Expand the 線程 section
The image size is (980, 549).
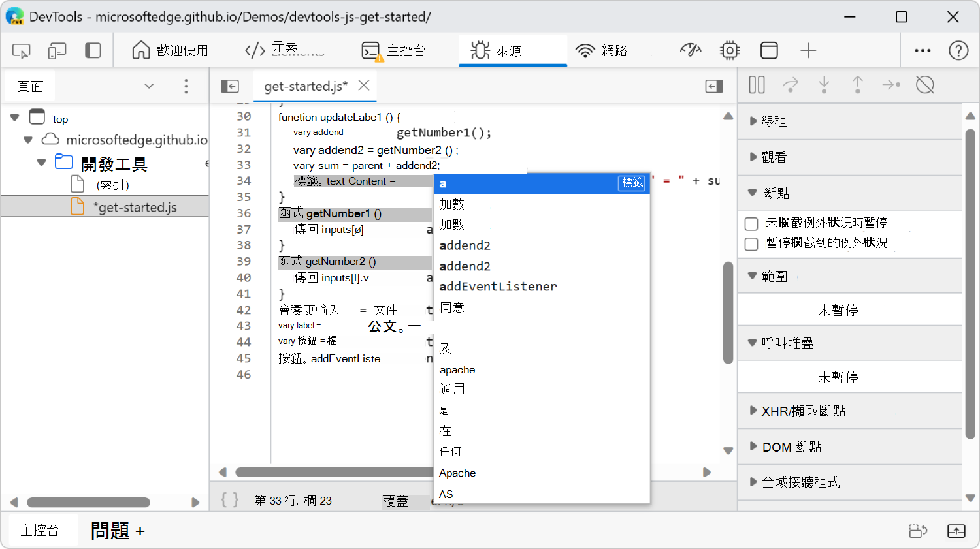click(753, 121)
